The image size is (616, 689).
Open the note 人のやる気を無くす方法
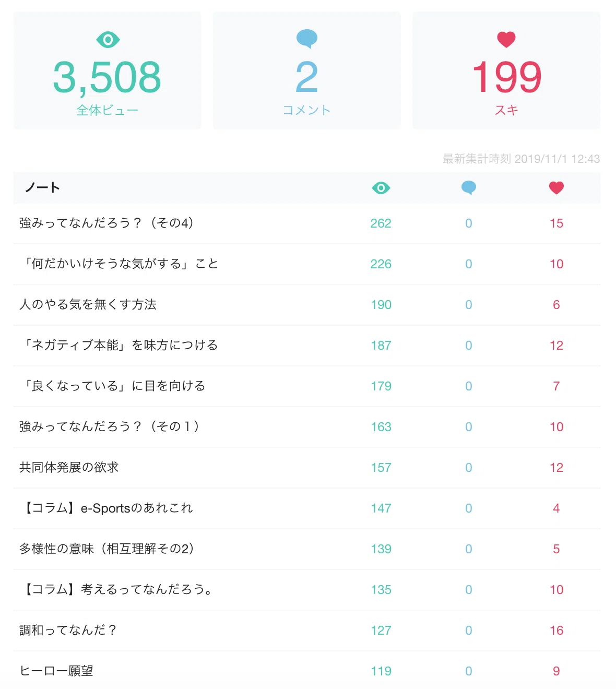tap(88, 304)
